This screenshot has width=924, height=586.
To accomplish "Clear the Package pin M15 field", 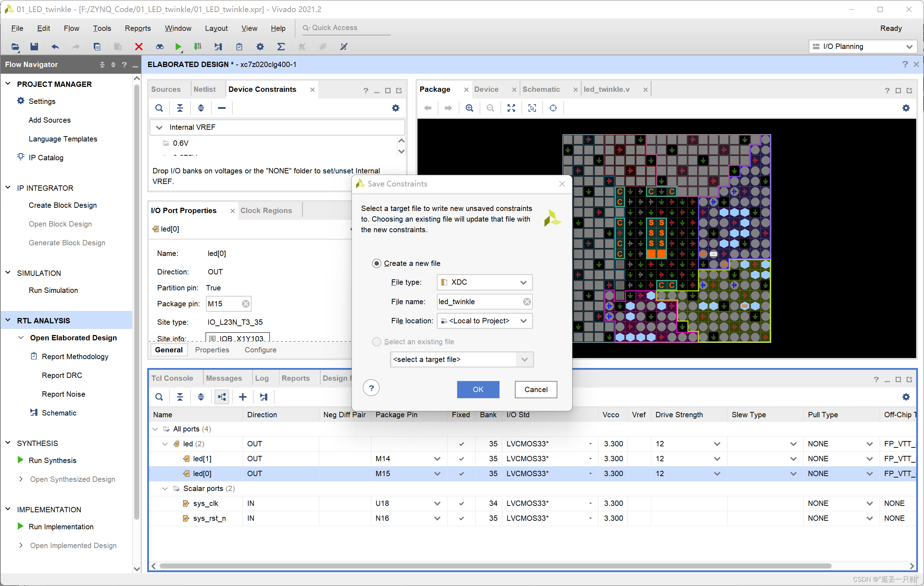I will pyautogui.click(x=245, y=304).
